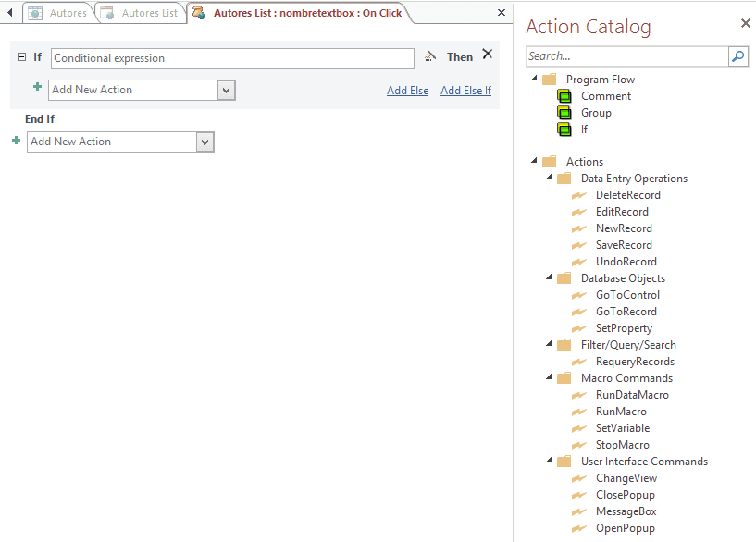Select the StopMacro action label
The width and height of the screenshot is (756, 542).
pyautogui.click(x=623, y=445)
